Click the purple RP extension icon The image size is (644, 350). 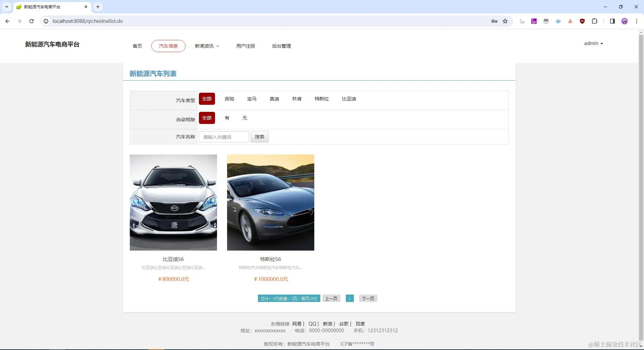534,21
